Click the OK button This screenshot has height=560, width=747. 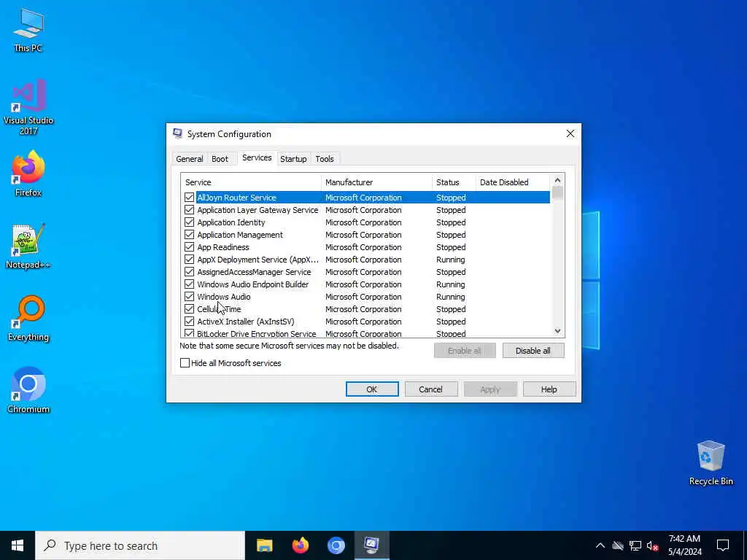(x=372, y=389)
